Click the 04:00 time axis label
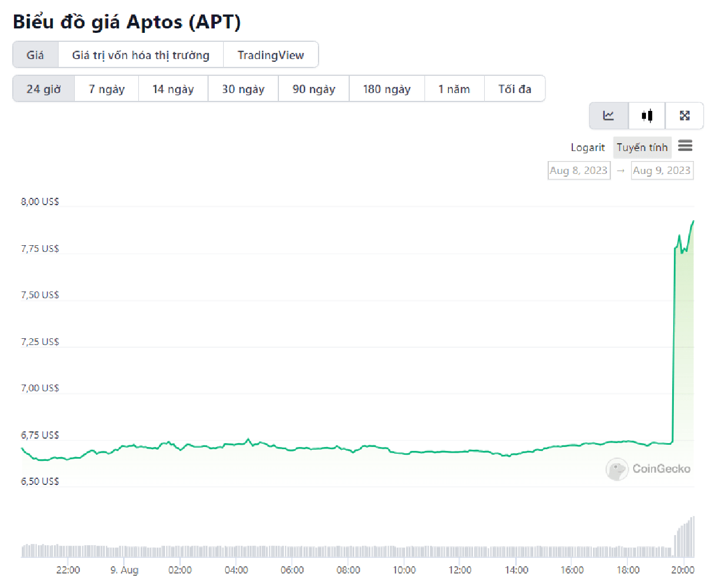This screenshot has width=714, height=588. click(236, 570)
